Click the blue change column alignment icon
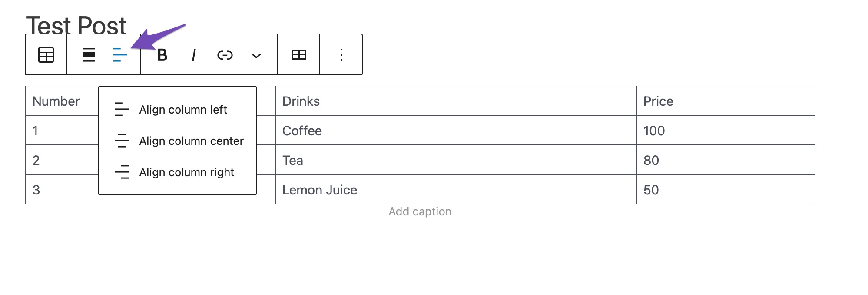 [x=119, y=55]
